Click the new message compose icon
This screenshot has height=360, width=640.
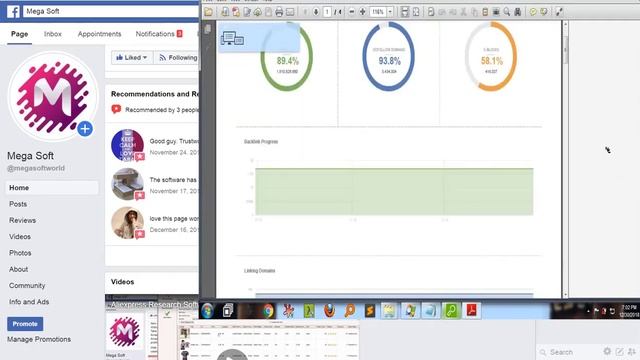(620, 351)
